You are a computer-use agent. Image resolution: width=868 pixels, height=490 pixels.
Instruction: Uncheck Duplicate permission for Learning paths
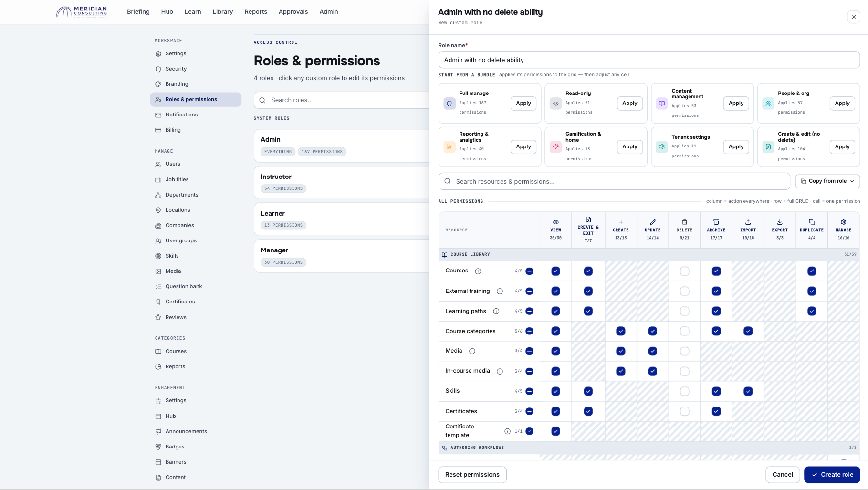pyautogui.click(x=812, y=311)
